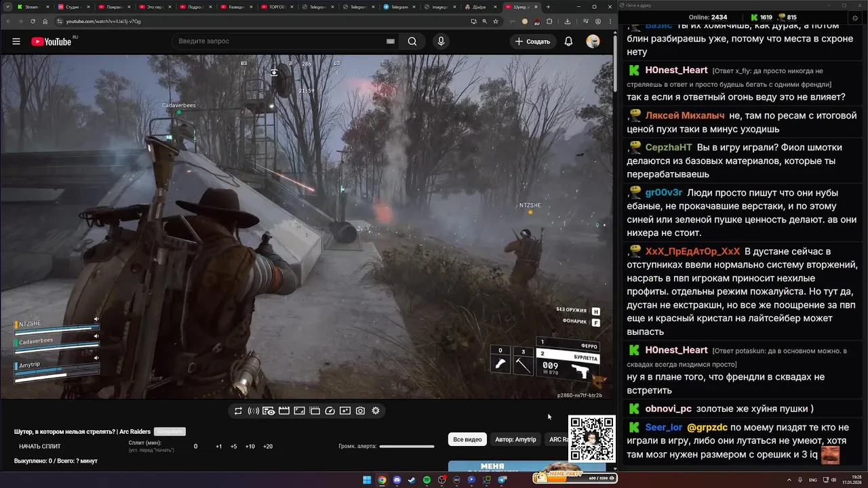Take a screenshot with the camera icon
This screenshot has width=868, height=488.
(x=360, y=411)
